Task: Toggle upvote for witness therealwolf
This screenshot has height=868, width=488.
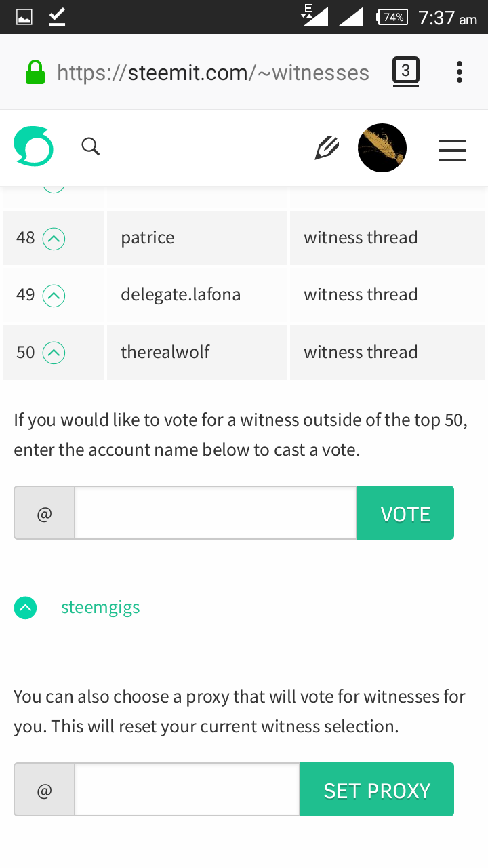Action: point(54,353)
